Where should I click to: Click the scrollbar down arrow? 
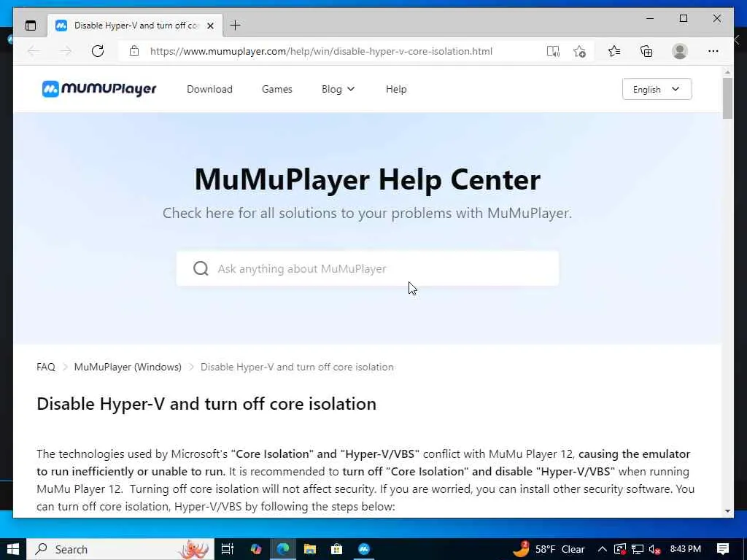tap(727, 511)
